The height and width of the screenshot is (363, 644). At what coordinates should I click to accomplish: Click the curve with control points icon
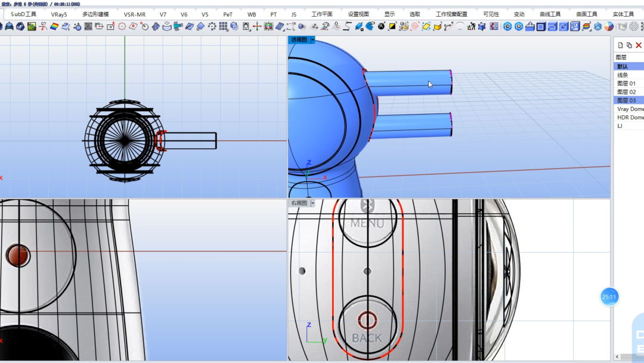[x=448, y=27]
